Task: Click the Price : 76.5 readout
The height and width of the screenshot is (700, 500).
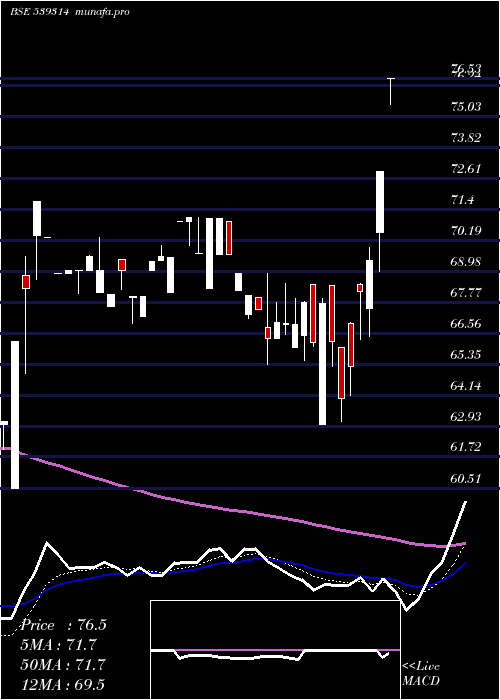Action: pyautogui.click(x=64, y=625)
